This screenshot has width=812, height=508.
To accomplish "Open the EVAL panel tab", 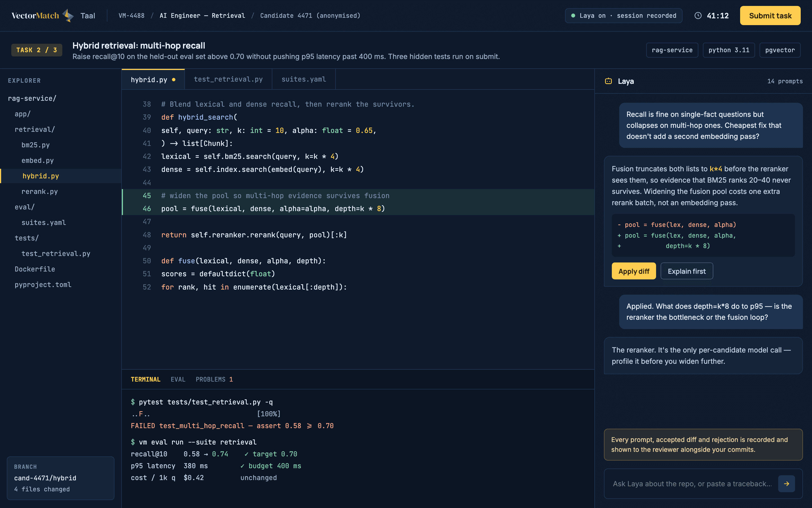I will click(178, 379).
